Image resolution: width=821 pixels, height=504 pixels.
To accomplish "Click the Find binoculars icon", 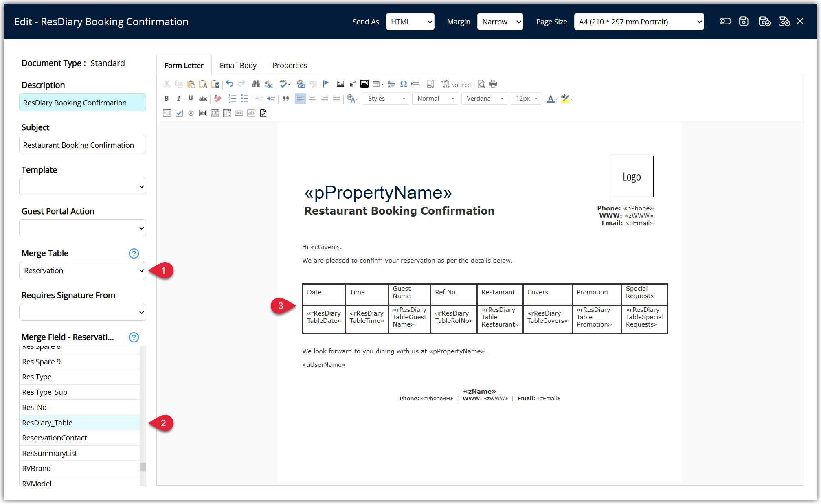I will pyautogui.click(x=256, y=84).
